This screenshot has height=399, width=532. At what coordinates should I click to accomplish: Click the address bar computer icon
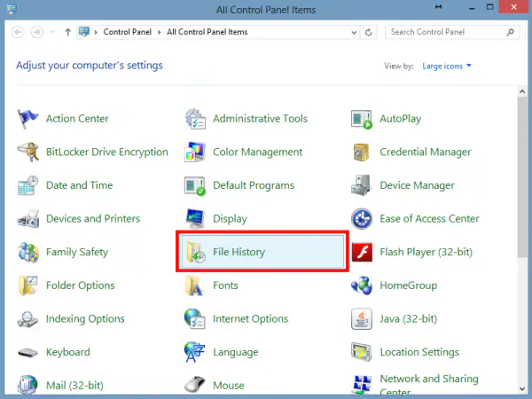(84, 32)
